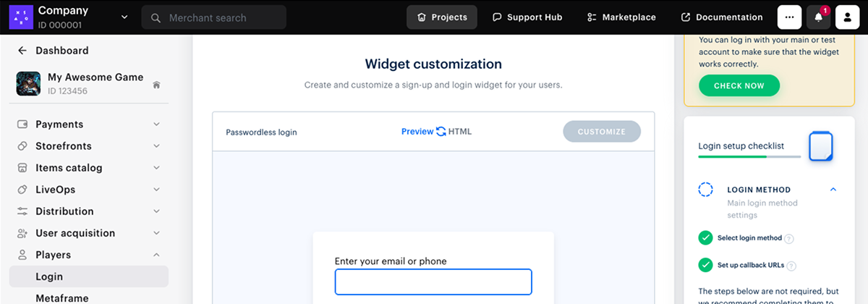Click the three-dots more options button
The height and width of the screenshot is (304, 868).
(789, 17)
